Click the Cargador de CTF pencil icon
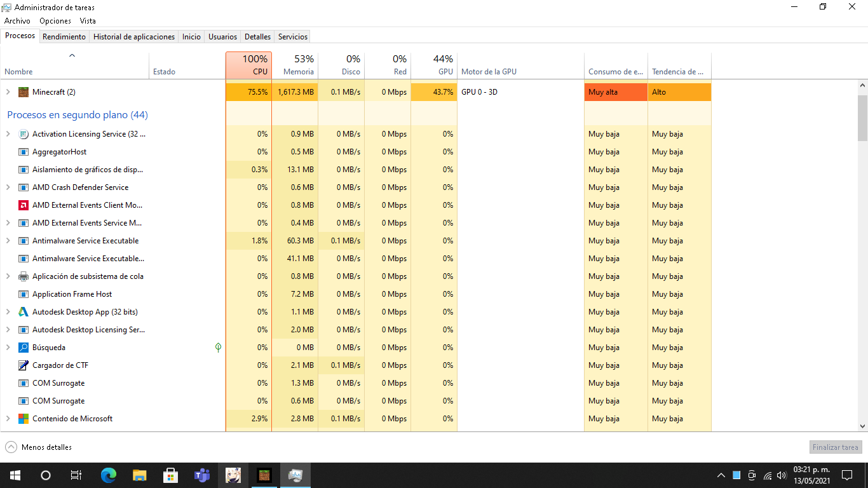Image resolution: width=868 pixels, height=488 pixels. [24, 365]
